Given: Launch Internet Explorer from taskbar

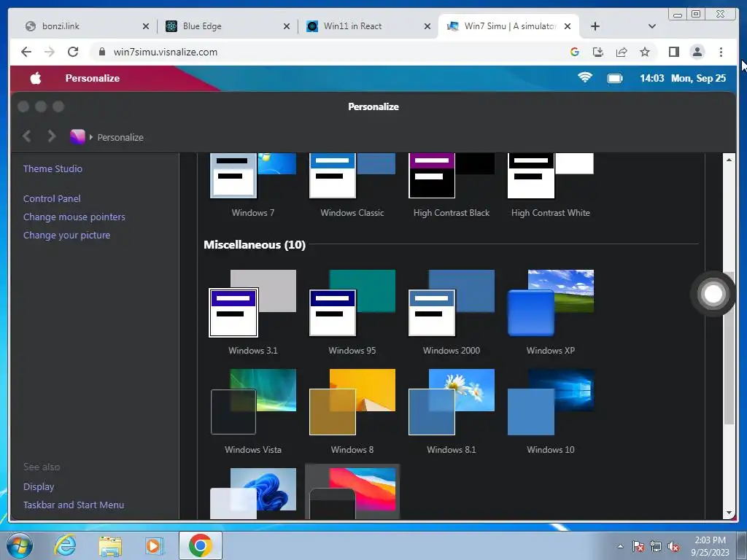Looking at the screenshot, I should (x=65, y=545).
